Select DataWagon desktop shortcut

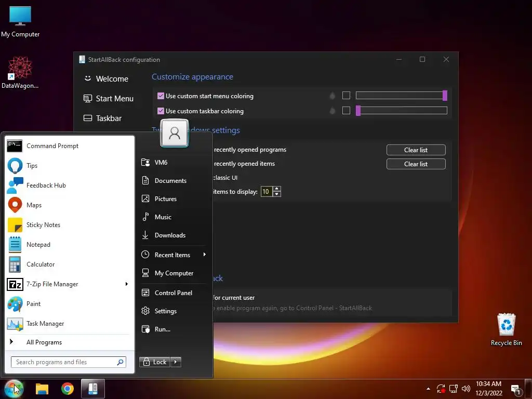(20, 73)
